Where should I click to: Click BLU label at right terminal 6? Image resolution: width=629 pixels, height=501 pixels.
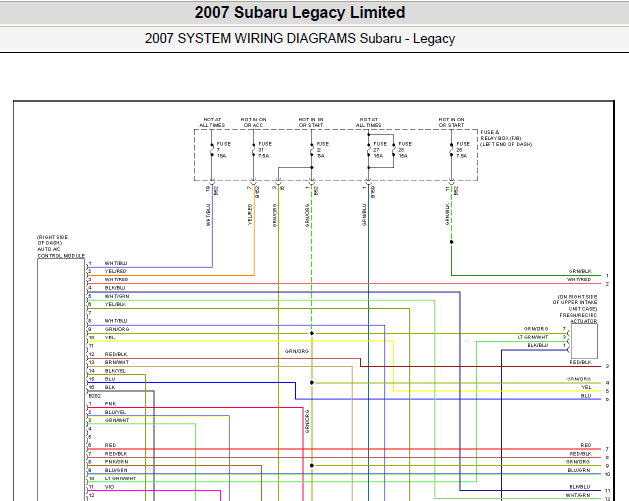pyautogui.click(x=586, y=396)
